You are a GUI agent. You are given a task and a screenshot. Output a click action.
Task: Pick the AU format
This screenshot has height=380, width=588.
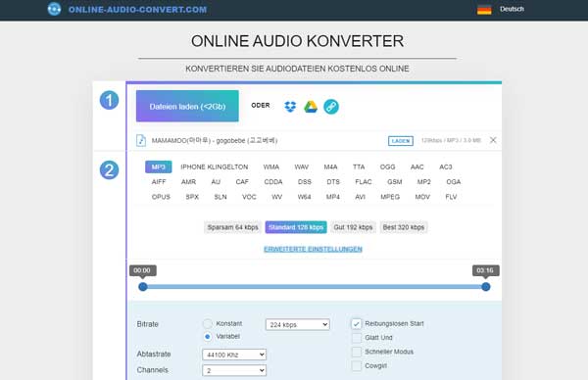coord(216,182)
